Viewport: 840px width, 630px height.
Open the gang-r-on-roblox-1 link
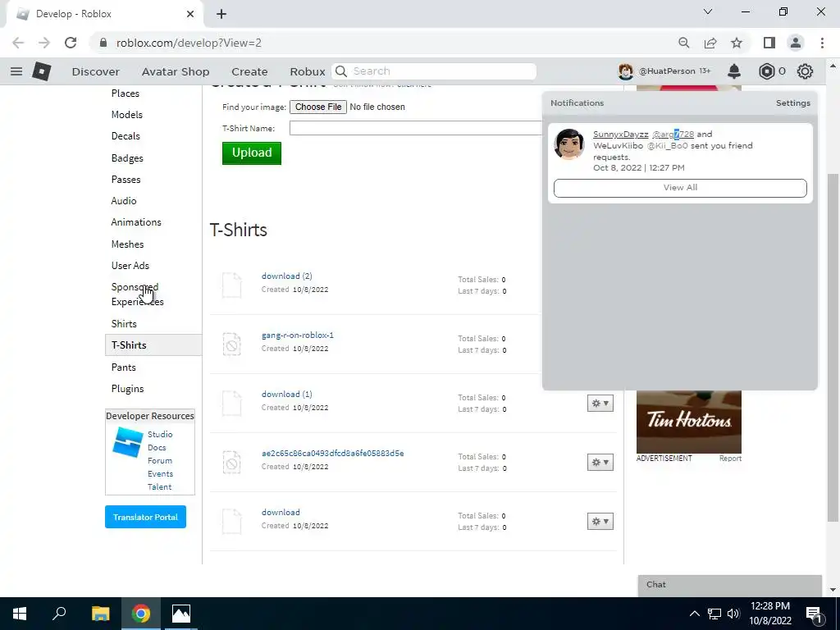(x=297, y=335)
